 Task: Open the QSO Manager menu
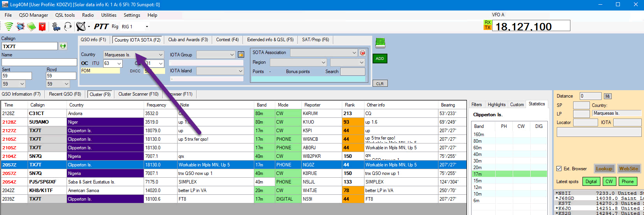pyautogui.click(x=33, y=15)
